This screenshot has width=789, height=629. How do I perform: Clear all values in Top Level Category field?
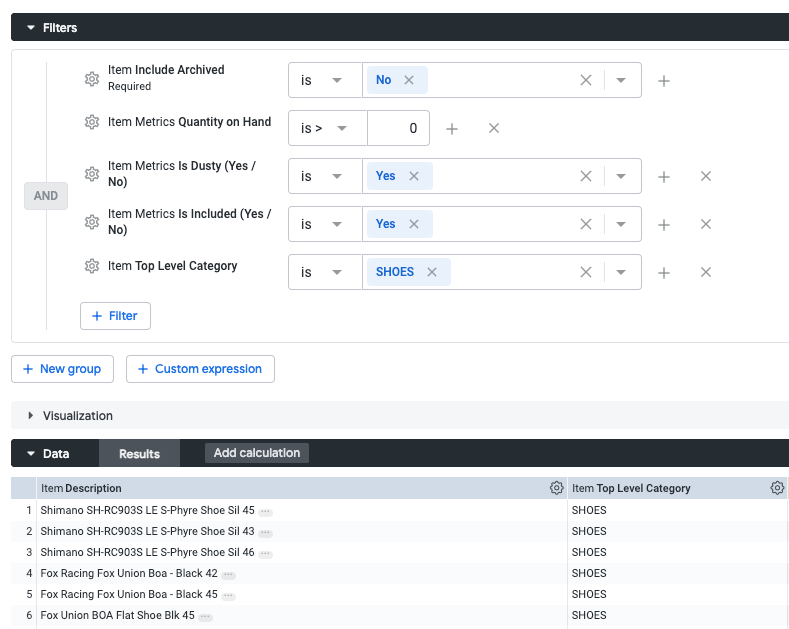coord(586,272)
